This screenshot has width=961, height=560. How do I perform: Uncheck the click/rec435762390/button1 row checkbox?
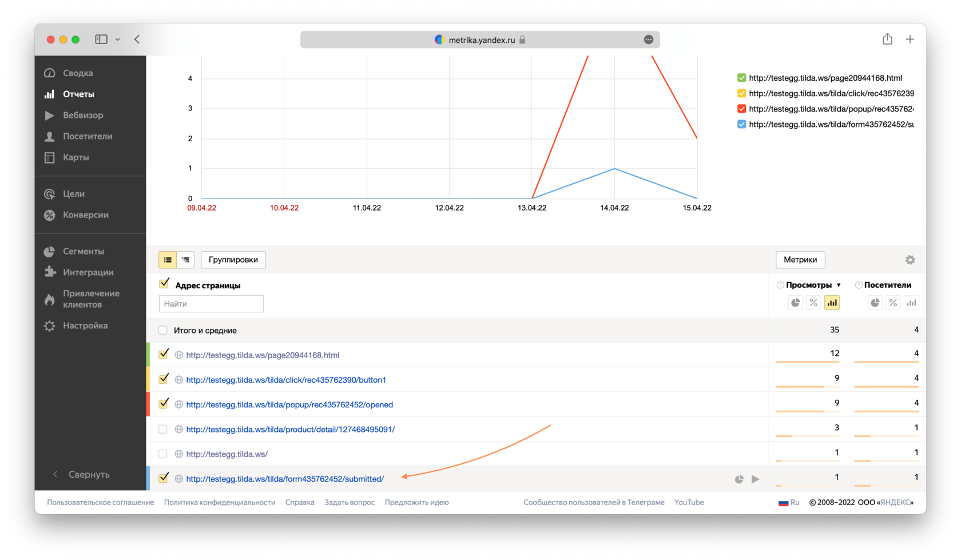click(164, 379)
